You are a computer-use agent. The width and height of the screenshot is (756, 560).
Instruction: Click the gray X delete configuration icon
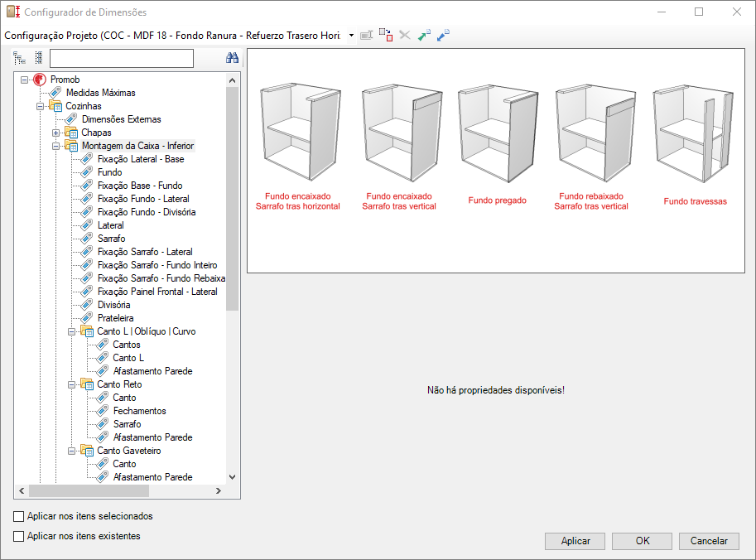(x=405, y=36)
